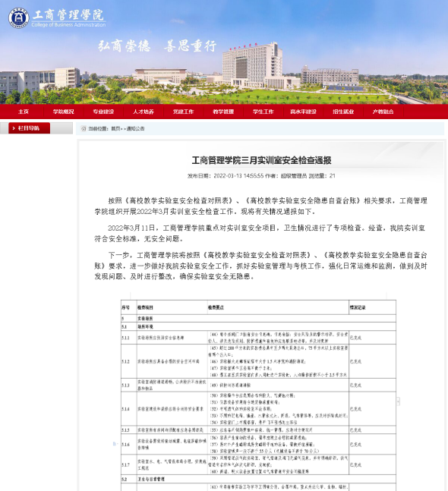Click the 工商管理学院 header title text

tap(68, 14)
